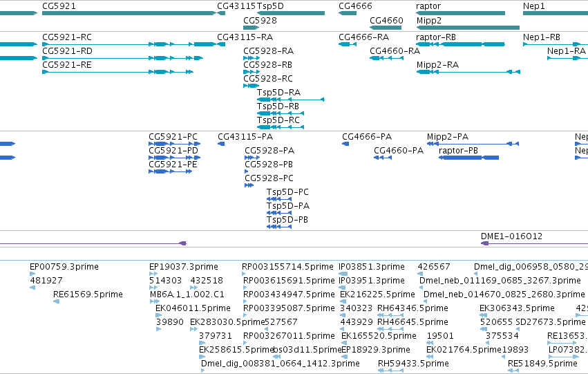This screenshot has width=588, height=374.
Task: Click EST RP003155714.5prime
Action: [x=244, y=274]
